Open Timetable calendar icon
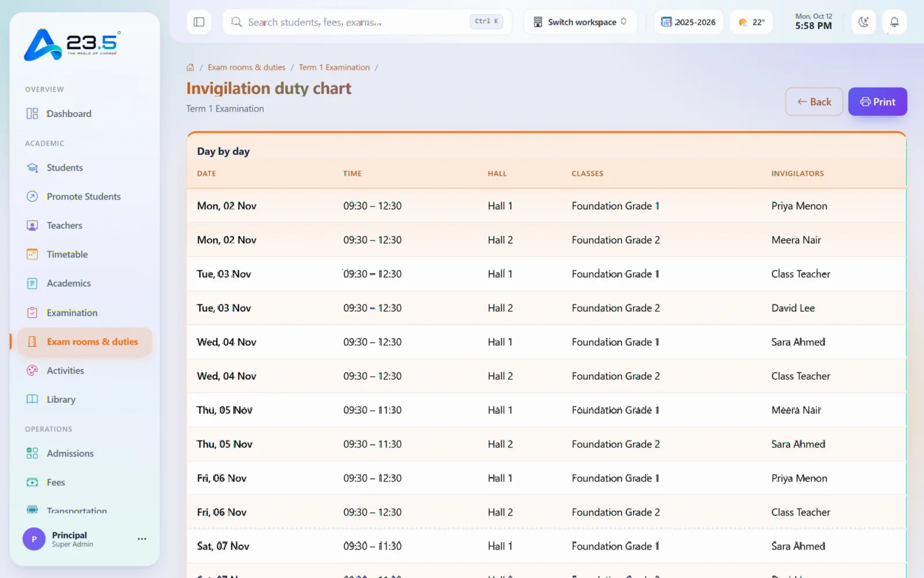924x578 pixels. (32, 254)
